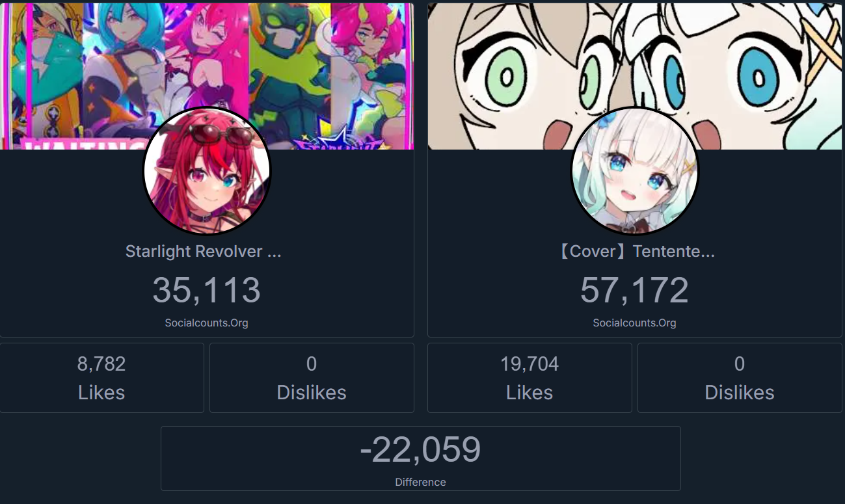Select the Likes label under 8,782
The height and width of the screenshot is (504, 845).
tap(101, 393)
